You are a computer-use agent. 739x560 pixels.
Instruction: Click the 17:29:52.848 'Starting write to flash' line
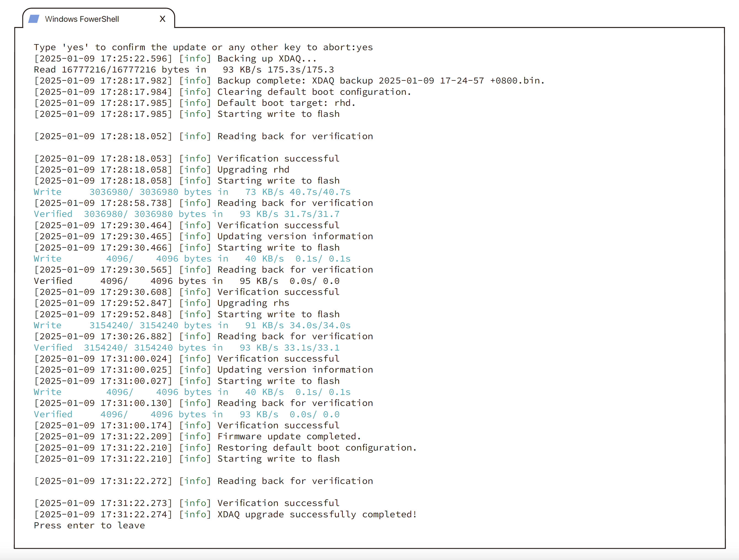coord(186,314)
